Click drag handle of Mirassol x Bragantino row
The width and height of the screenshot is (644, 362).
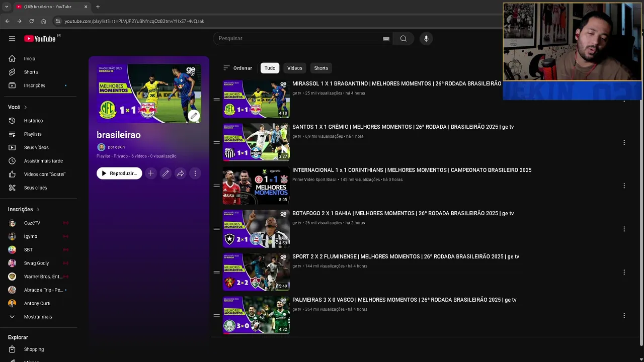(216, 99)
